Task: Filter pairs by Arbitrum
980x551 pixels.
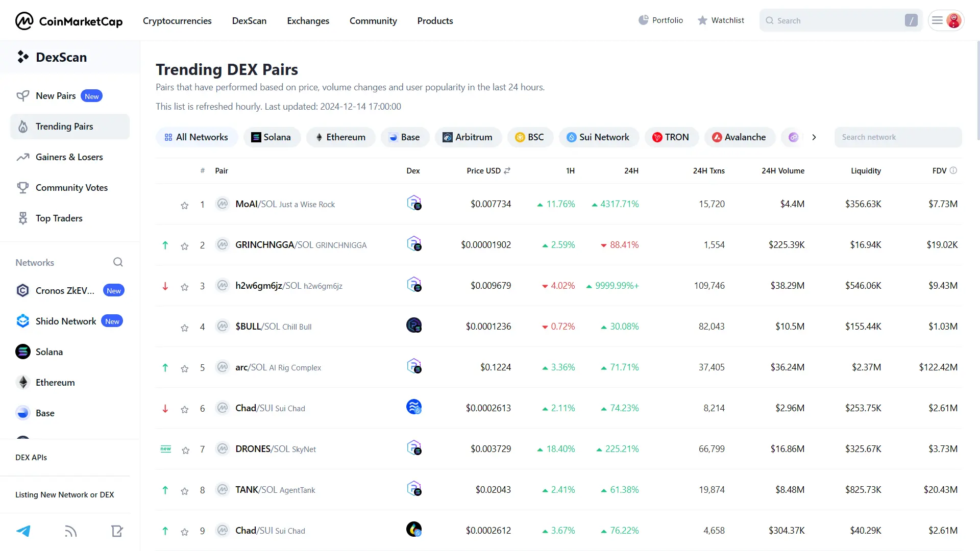Action: [x=468, y=137]
